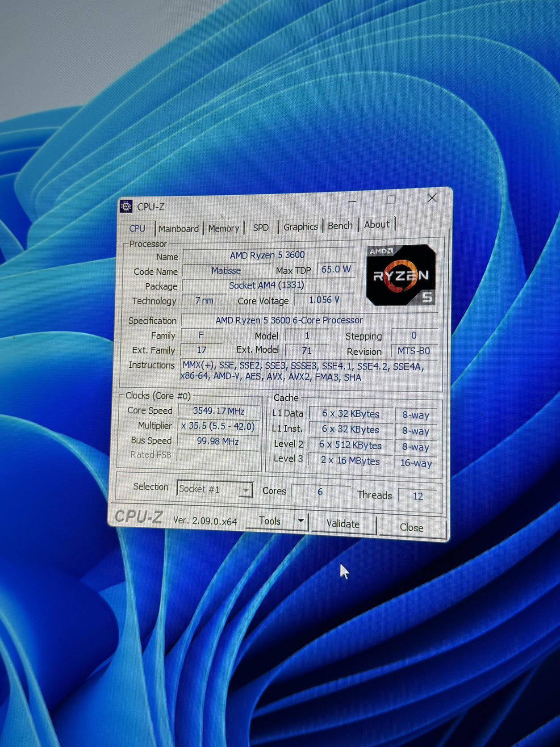The width and height of the screenshot is (560, 747).
Task: Go to the Bench tab
Action: (340, 226)
